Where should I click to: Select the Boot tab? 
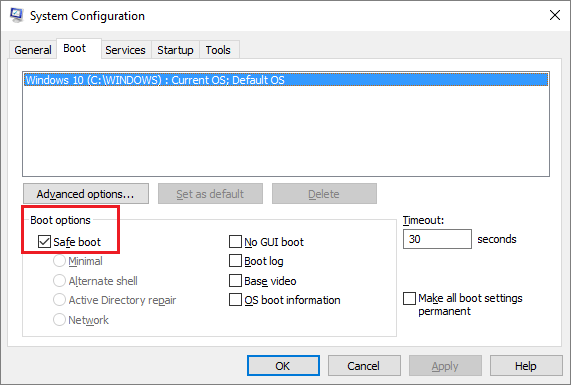[79, 48]
